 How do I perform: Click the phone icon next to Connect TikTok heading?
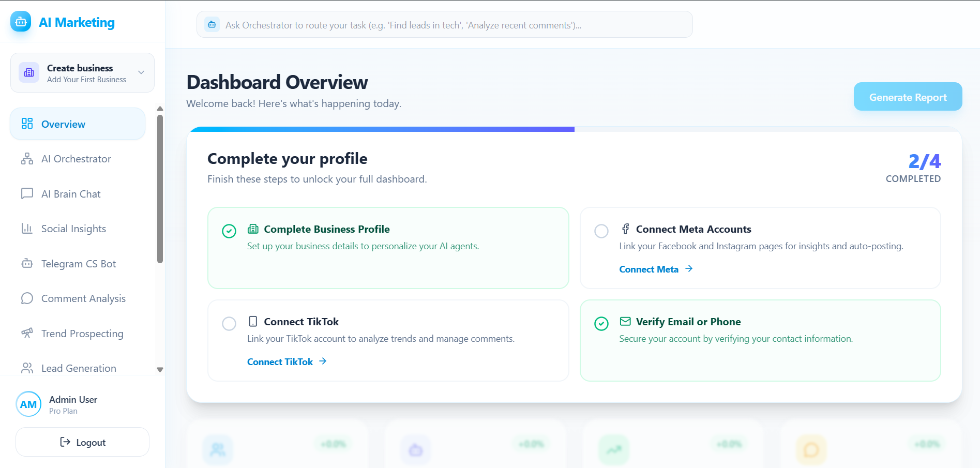(253, 321)
